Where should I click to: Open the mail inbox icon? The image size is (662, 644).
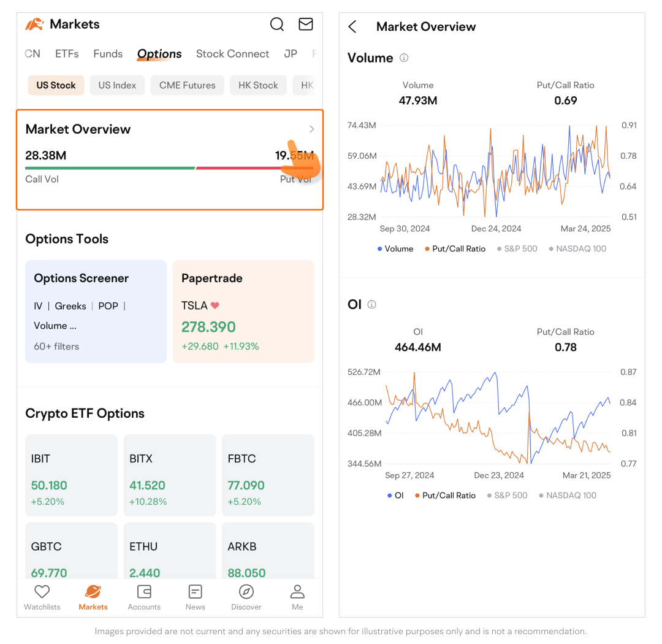(x=305, y=25)
